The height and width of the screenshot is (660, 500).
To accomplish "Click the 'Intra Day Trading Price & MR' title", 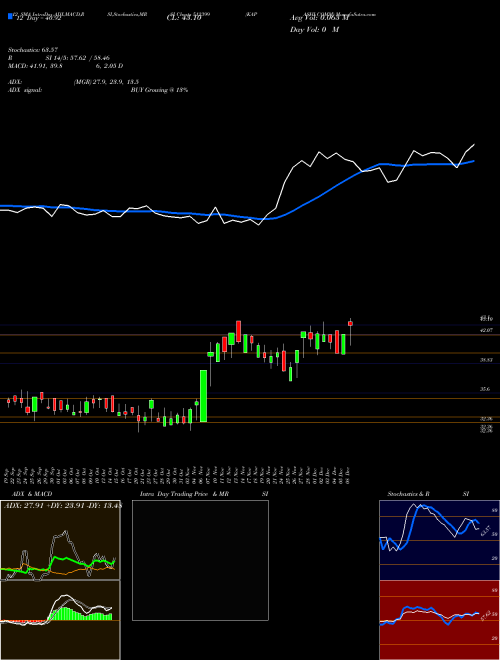I will pos(184,494).
